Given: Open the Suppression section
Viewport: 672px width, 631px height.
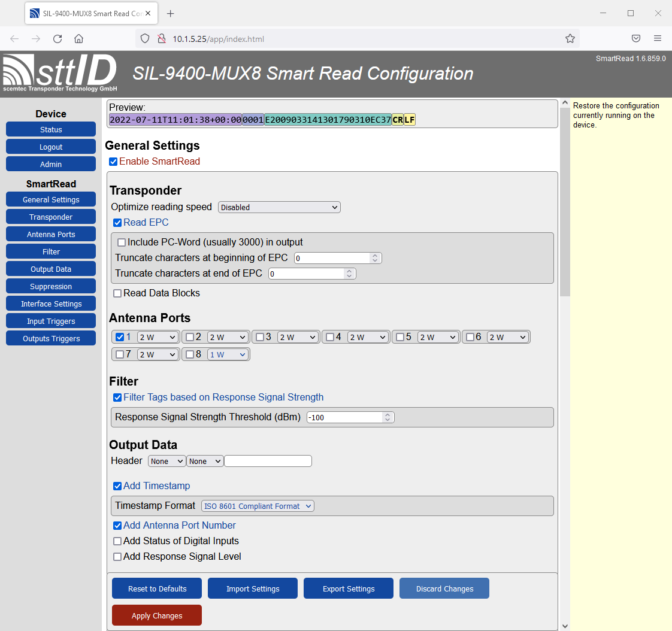Looking at the screenshot, I should (51, 286).
